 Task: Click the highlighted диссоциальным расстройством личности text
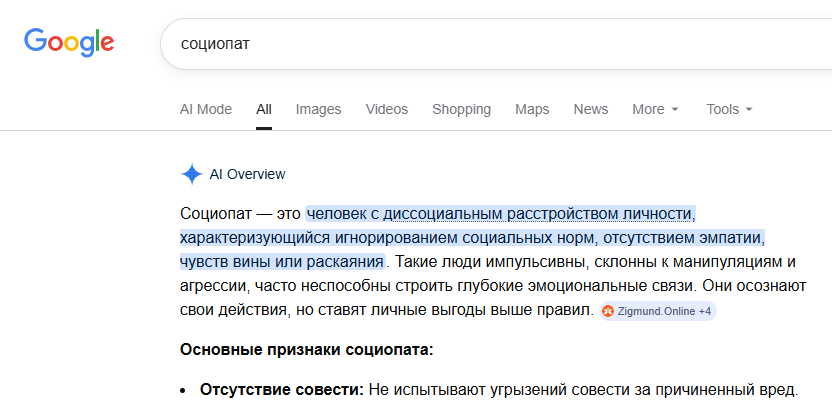[x=538, y=214]
